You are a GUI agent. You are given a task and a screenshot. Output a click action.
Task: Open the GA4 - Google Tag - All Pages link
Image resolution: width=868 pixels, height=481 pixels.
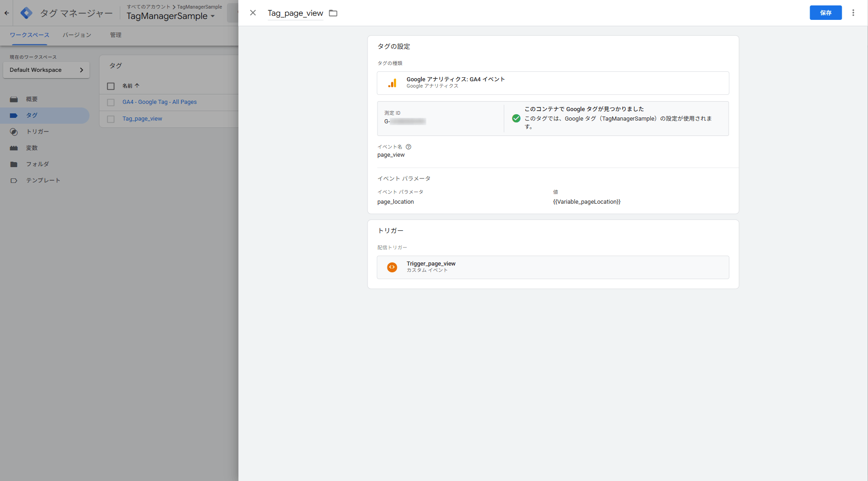pyautogui.click(x=160, y=102)
